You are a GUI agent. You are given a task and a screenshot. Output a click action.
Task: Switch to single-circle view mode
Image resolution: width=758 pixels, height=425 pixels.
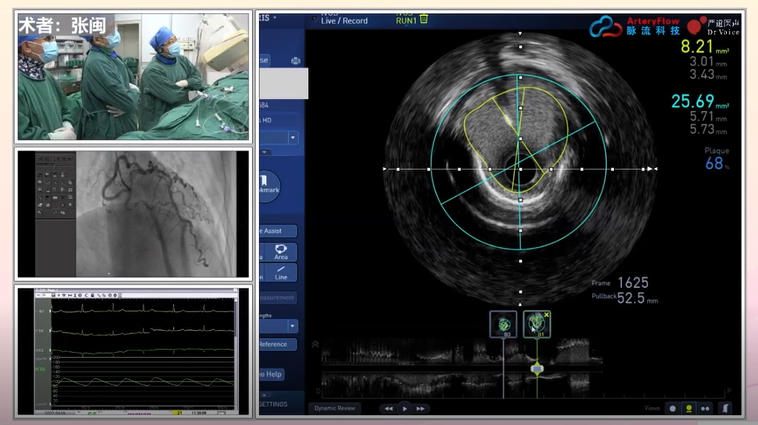click(673, 408)
